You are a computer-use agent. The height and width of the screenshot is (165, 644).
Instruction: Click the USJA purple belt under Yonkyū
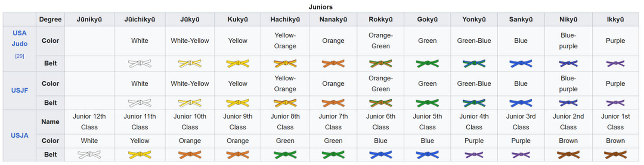click(x=474, y=155)
